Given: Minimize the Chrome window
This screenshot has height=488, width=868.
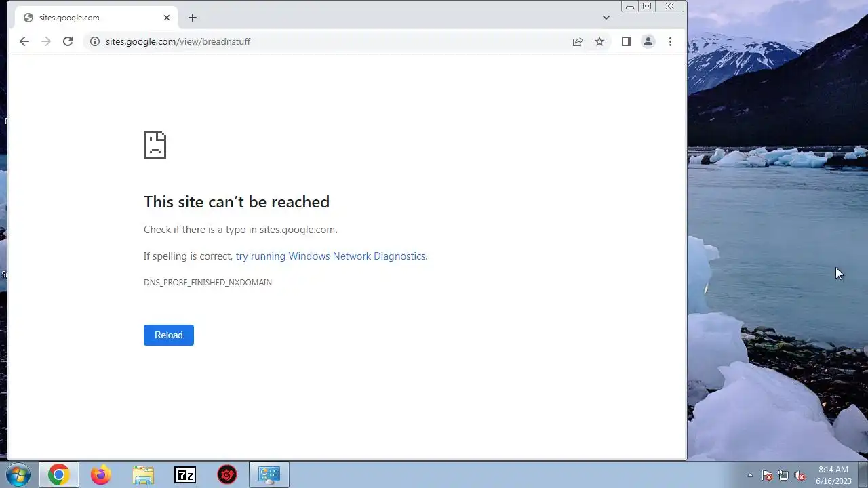Looking at the screenshot, I should point(630,7).
